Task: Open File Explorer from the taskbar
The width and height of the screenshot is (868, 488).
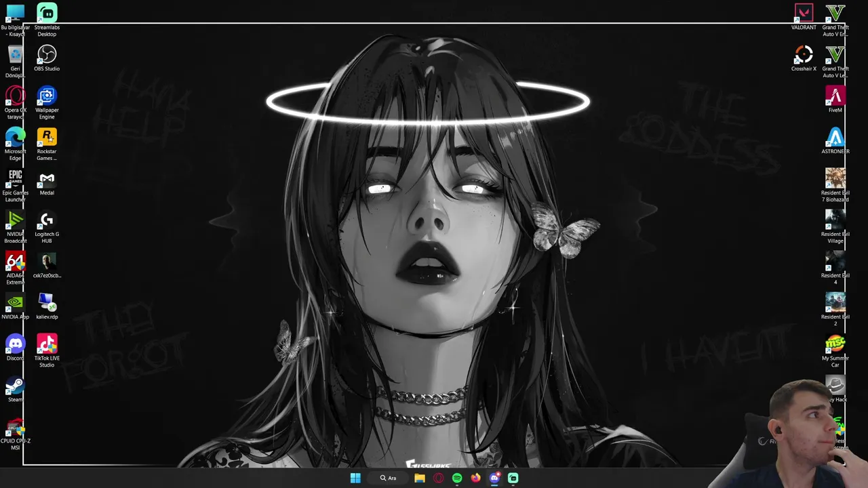Action: point(420,478)
